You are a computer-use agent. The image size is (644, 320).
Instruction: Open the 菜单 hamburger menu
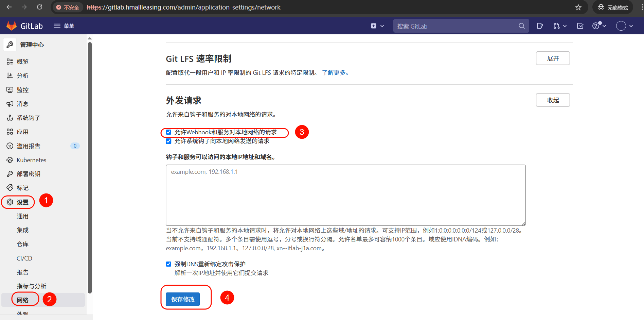tap(64, 26)
